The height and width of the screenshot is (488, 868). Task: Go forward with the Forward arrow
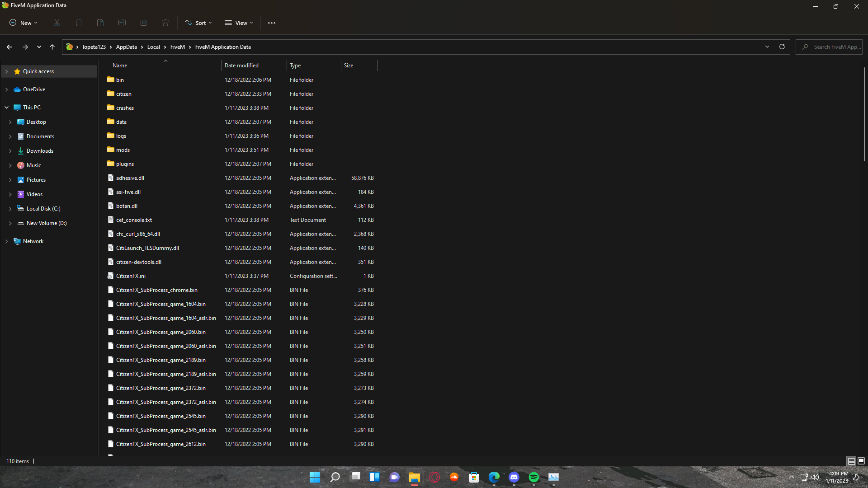[x=25, y=47]
